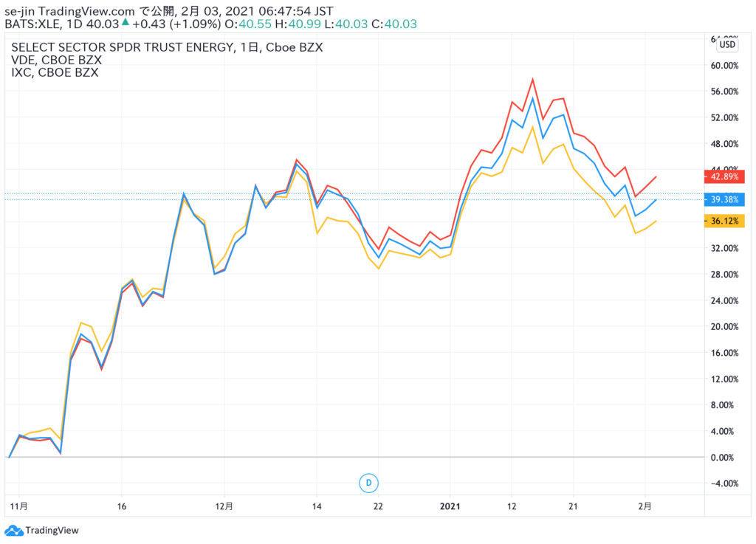
Task: Open the TradingView text link
Action: tap(52, 531)
